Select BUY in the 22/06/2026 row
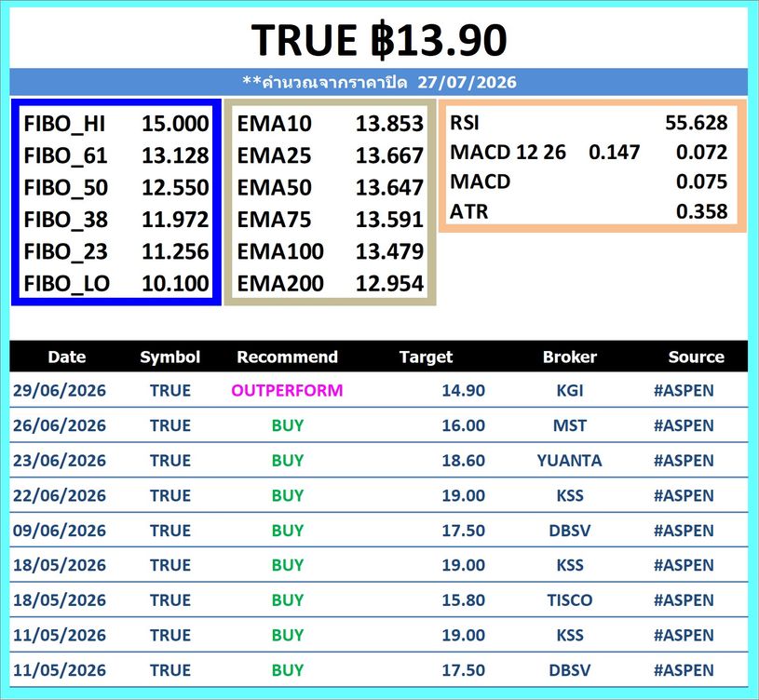Screen dimensions: 759x700 point(288,495)
